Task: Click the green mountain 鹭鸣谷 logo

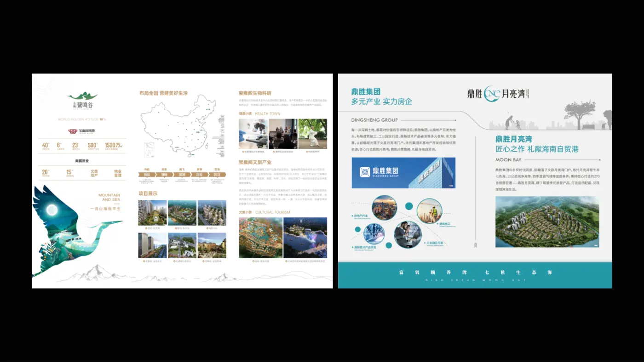Action: (x=82, y=101)
